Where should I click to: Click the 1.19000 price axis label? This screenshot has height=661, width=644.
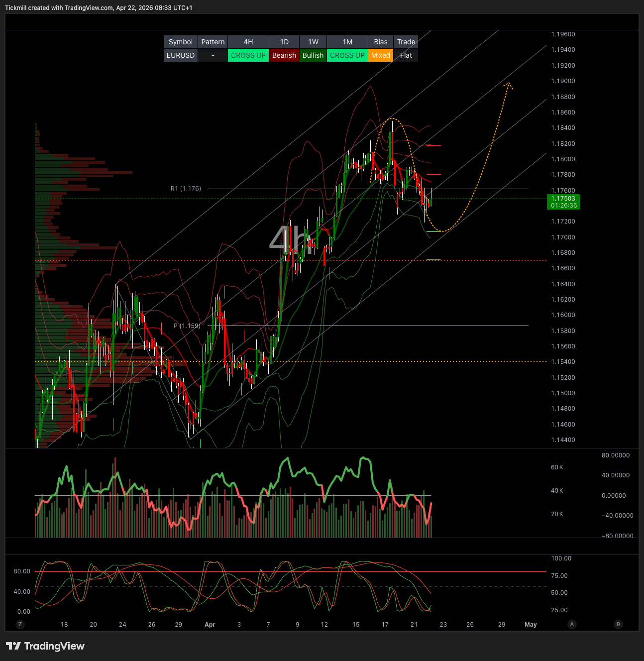click(x=563, y=81)
